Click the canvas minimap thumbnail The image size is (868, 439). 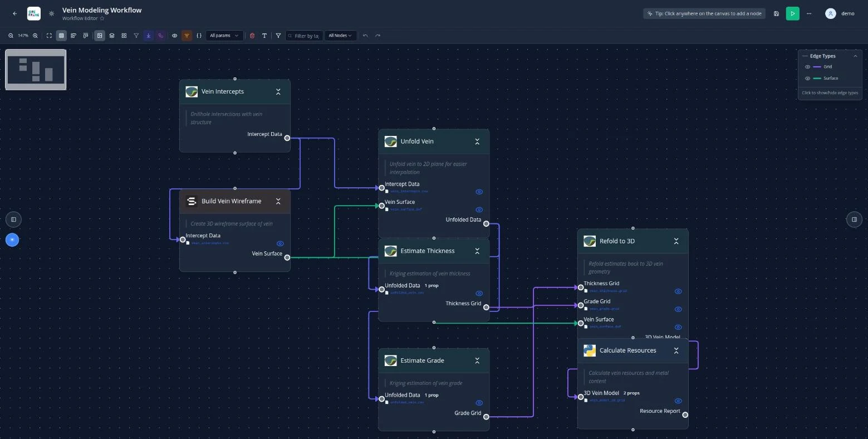[36, 70]
